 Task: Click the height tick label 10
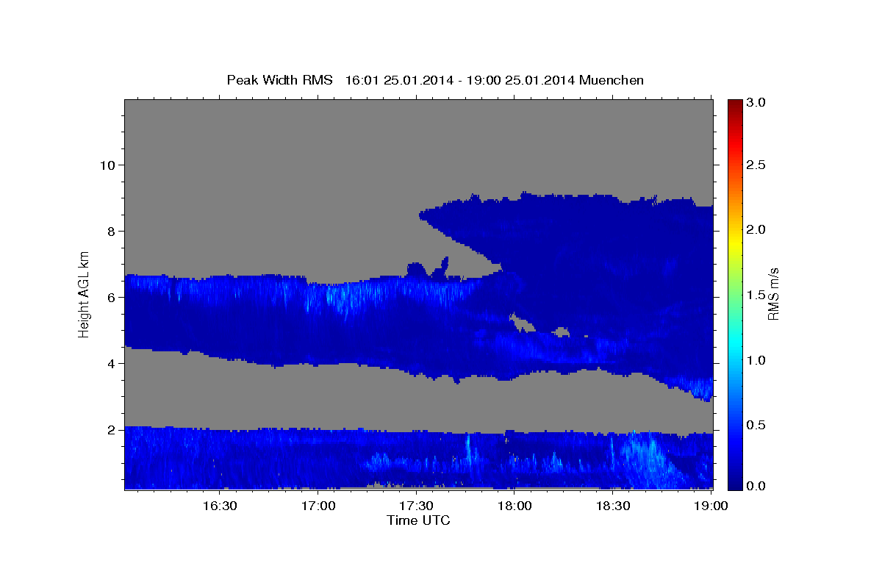107,165
